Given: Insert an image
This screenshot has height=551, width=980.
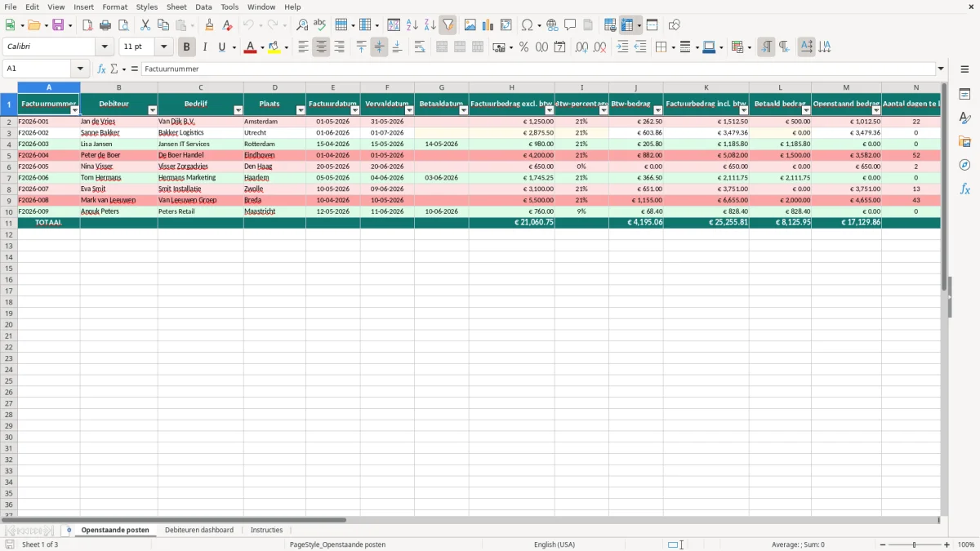Looking at the screenshot, I should click(470, 25).
